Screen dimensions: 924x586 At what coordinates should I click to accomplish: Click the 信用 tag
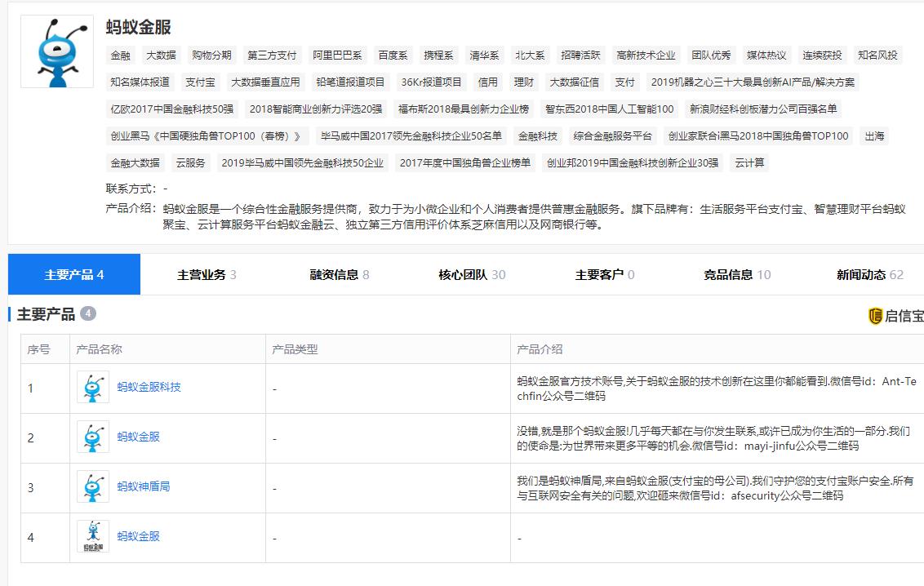click(x=488, y=82)
